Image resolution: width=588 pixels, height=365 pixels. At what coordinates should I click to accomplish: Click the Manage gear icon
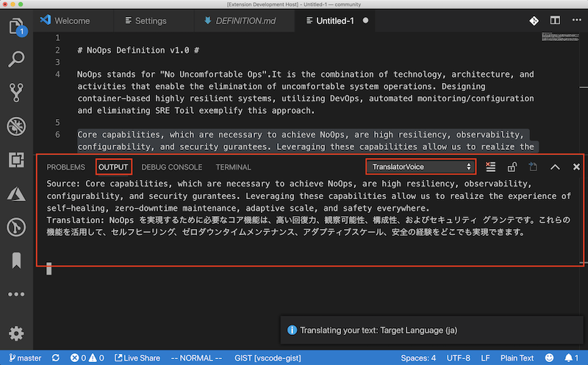tap(16, 333)
